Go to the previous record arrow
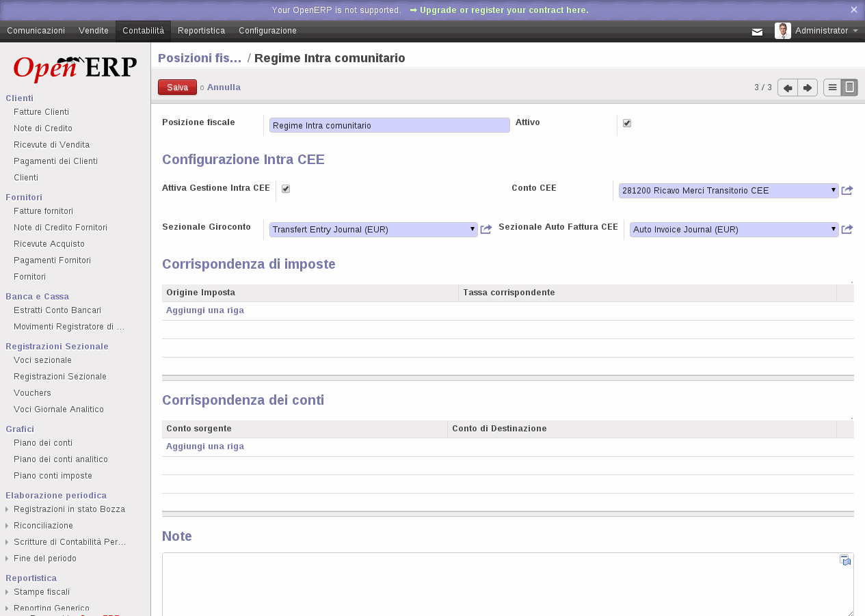Image resolution: width=865 pixels, height=616 pixels. point(788,88)
